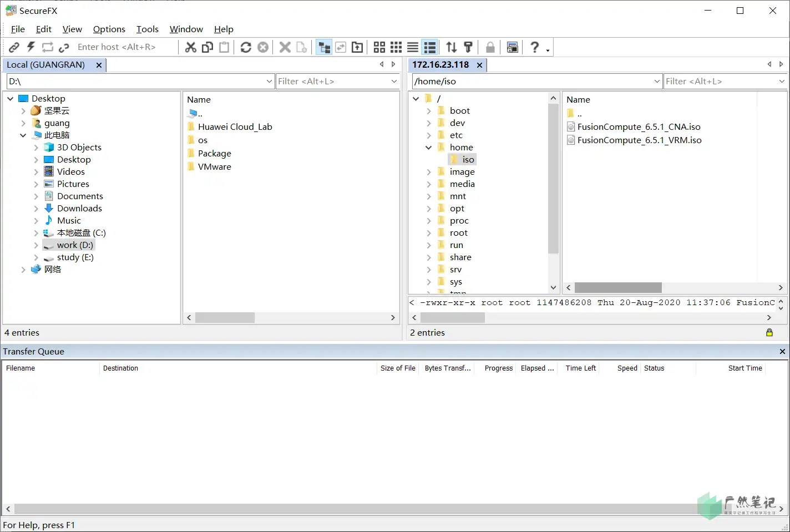Click the Copy icon in toolbar
This screenshot has height=532, width=790.
click(207, 47)
